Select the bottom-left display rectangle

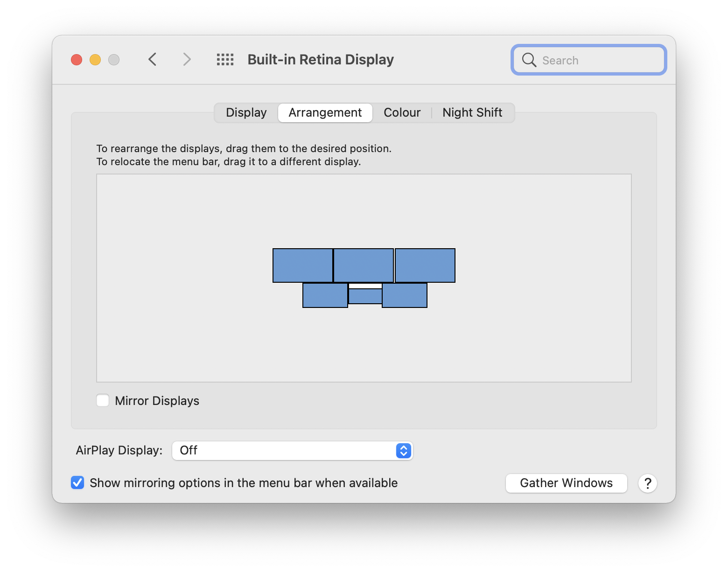point(325,295)
